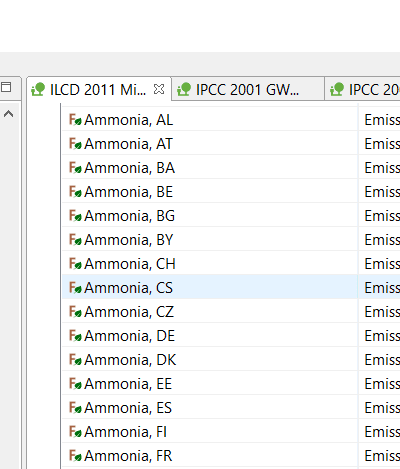This screenshot has width=400, height=469.
Task: Switch to the IPCC 2001 GW... tab
Action: 248,89
